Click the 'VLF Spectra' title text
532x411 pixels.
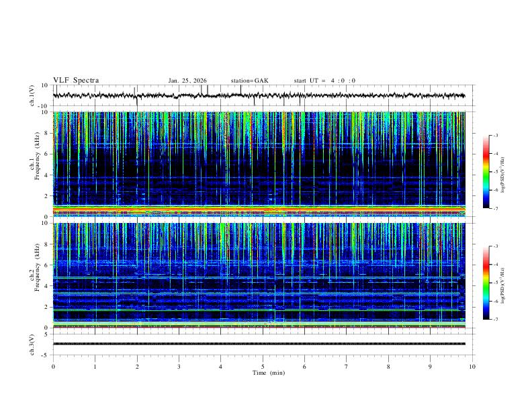pos(76,81)
